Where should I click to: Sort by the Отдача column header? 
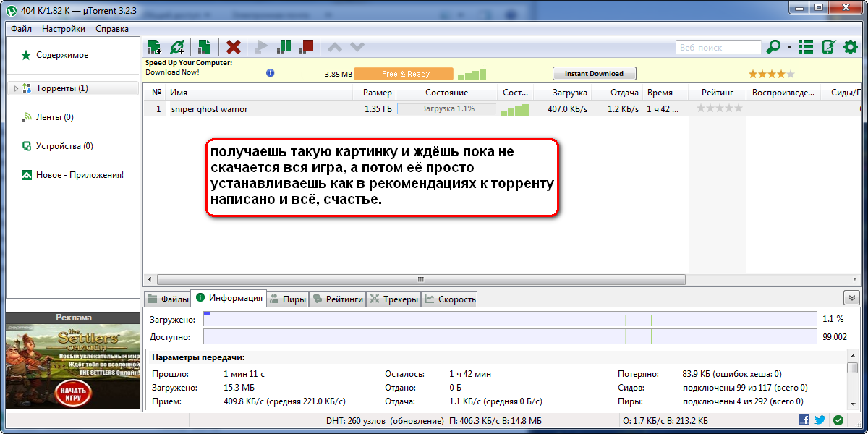[x=617, y=93]
